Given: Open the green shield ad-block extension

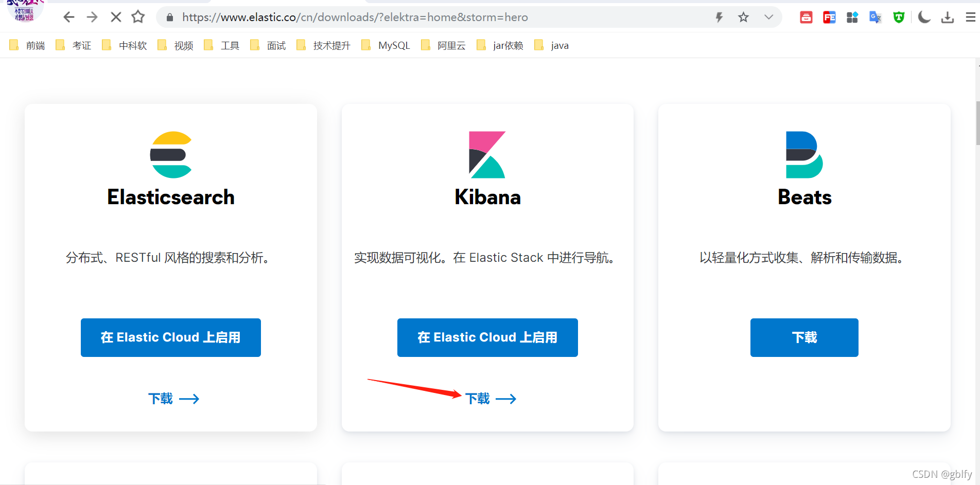Looking at the screenshot, I should 899,17.
